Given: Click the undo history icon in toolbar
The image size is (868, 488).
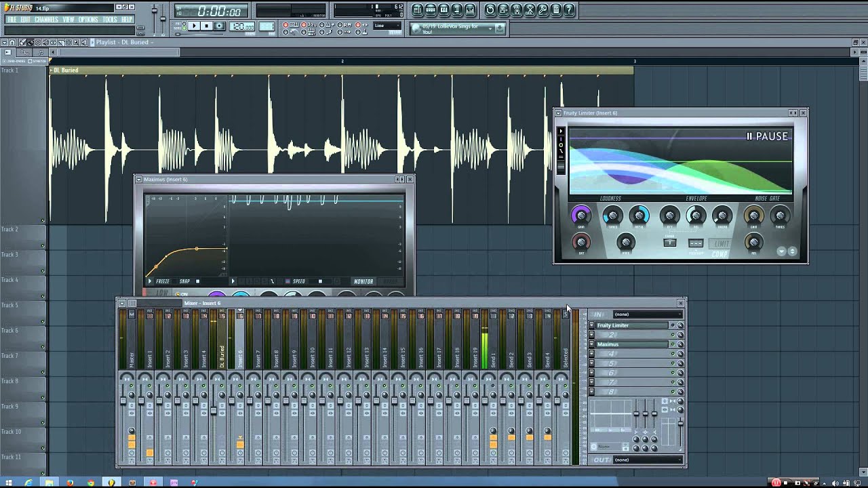Looking at the screenshot, I should [x=490, y=10].
